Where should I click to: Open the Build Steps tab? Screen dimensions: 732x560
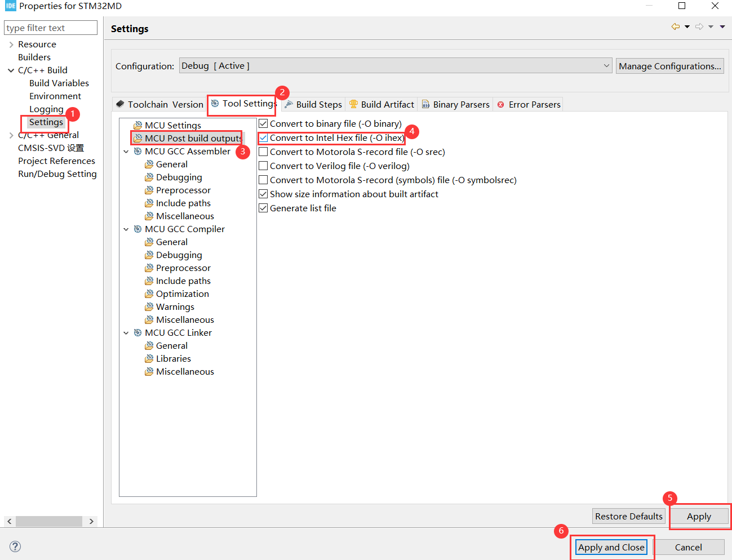tap(313, 104)
